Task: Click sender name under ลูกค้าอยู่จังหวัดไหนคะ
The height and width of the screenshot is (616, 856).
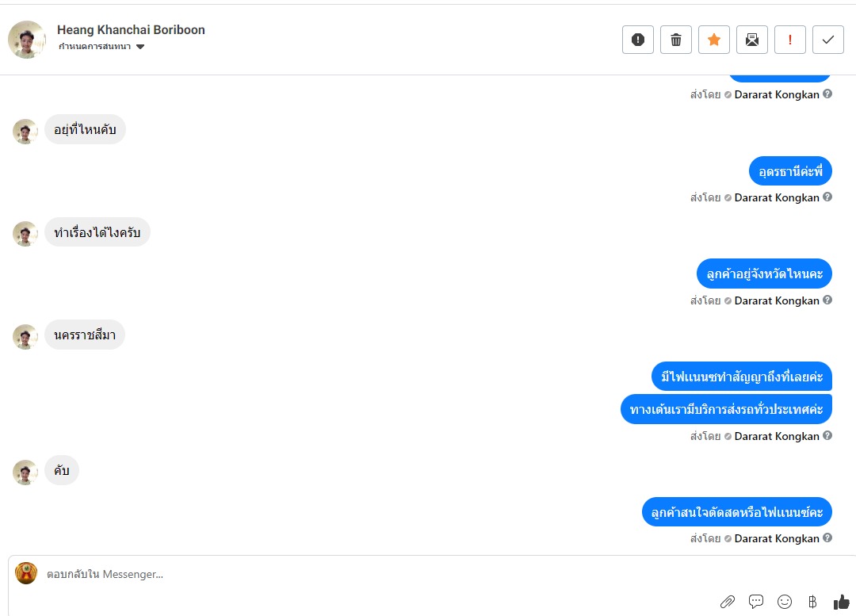Action: [777, 300]
